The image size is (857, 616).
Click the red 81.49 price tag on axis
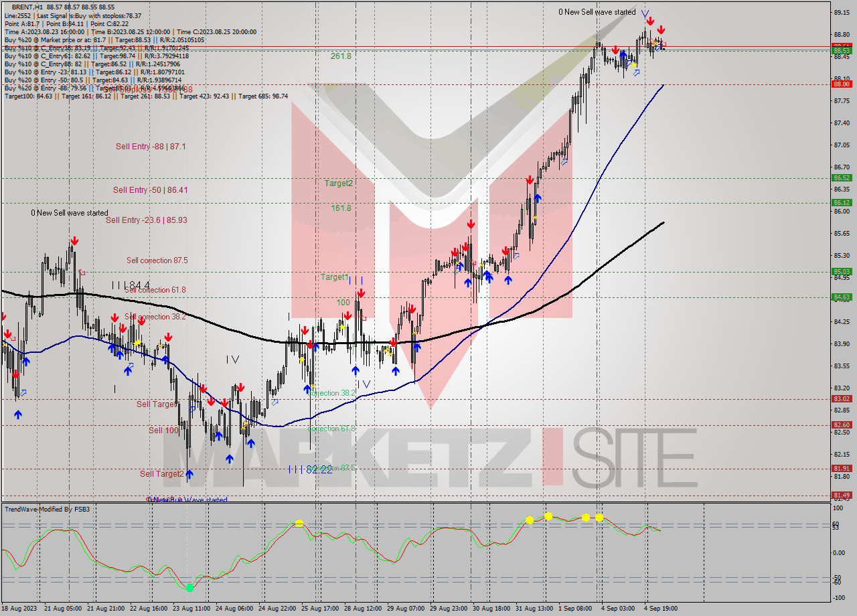(842, 495)
